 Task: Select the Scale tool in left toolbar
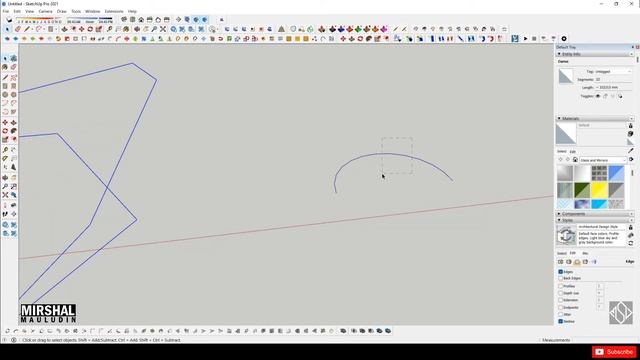click(x=5, y=140)
